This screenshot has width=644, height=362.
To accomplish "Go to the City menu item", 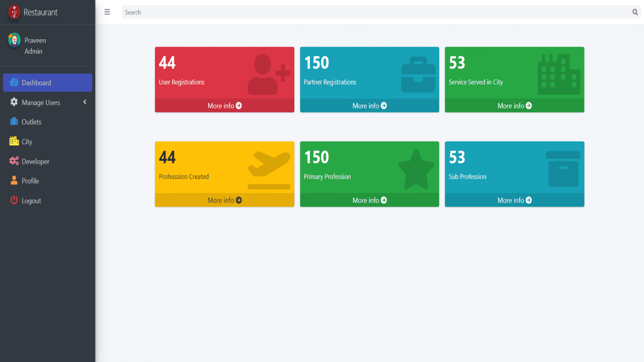I will 47,142.
